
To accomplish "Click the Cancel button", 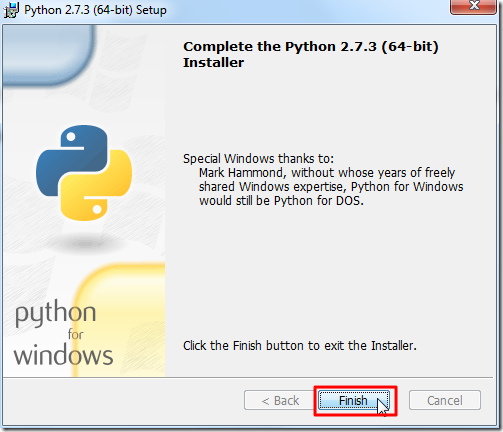I will [445, 400].
